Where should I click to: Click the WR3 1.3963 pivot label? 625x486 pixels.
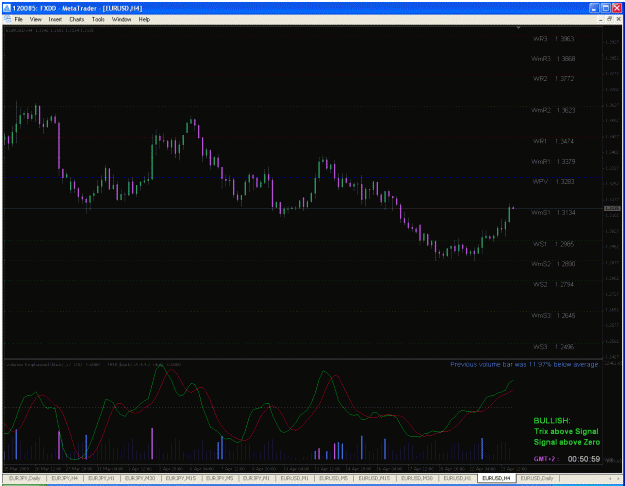click(x=553, y=39)
